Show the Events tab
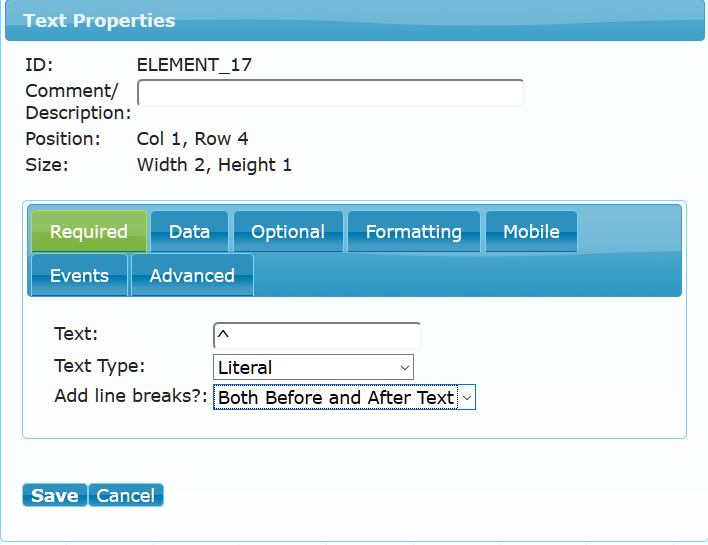 79,275
